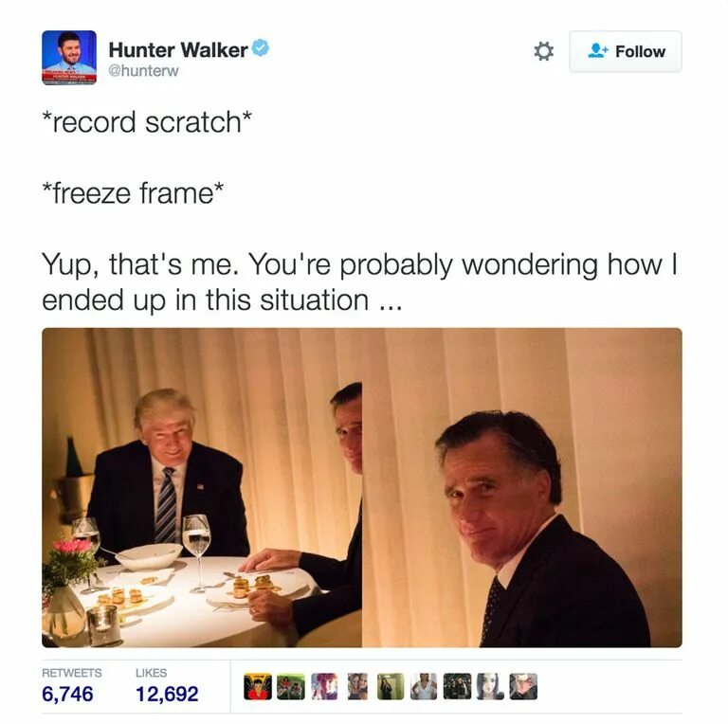Click the "record scratch" tweet text
The height and width of the screenshot is (724, 728).
(147, 122)
